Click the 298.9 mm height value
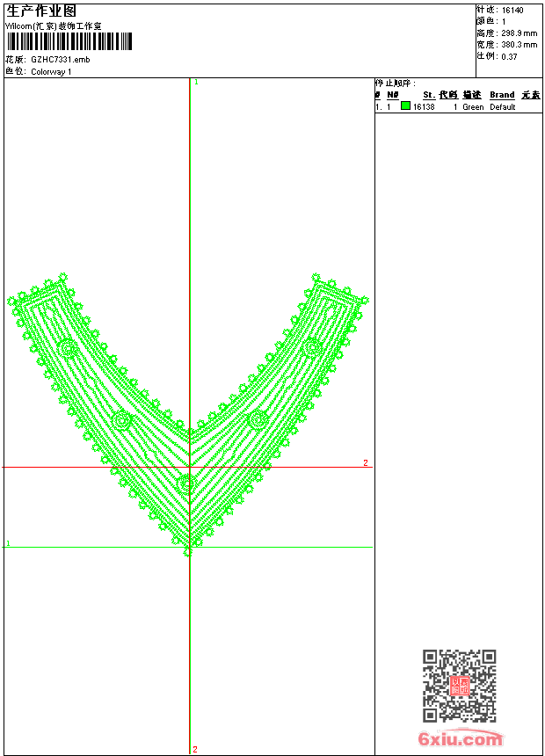Image resolution: width=545 pixels, height=756 pixels. coord(519,33)
